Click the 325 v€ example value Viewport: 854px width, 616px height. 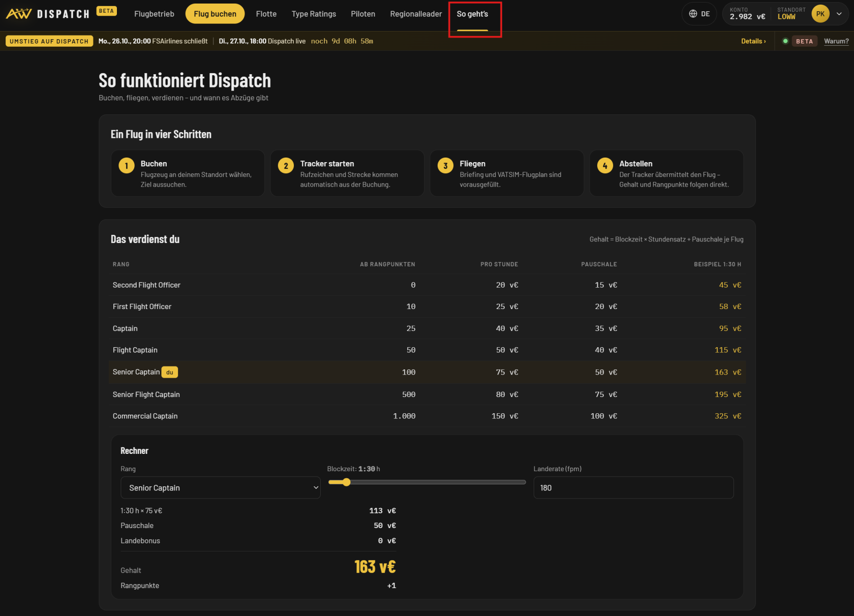click(x=728, y=416)
